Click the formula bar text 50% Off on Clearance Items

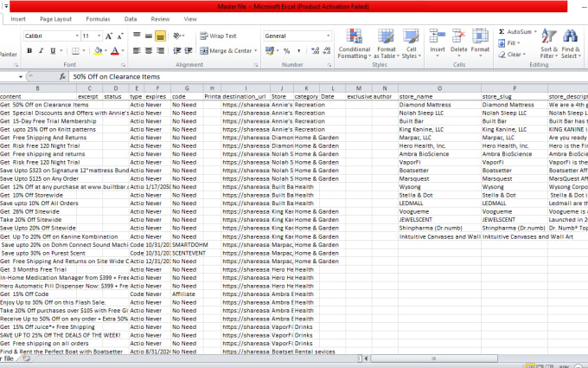pyautogui.click(x=116, y=76)
